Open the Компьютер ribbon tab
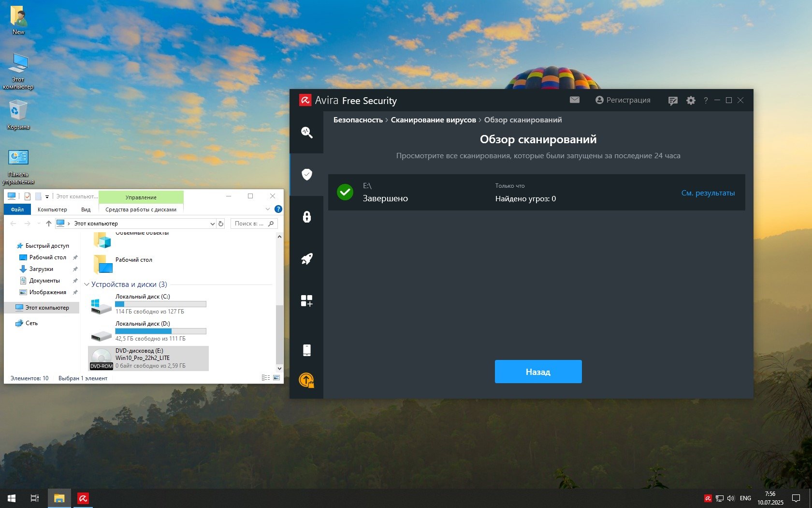 [x=52, y=209]
